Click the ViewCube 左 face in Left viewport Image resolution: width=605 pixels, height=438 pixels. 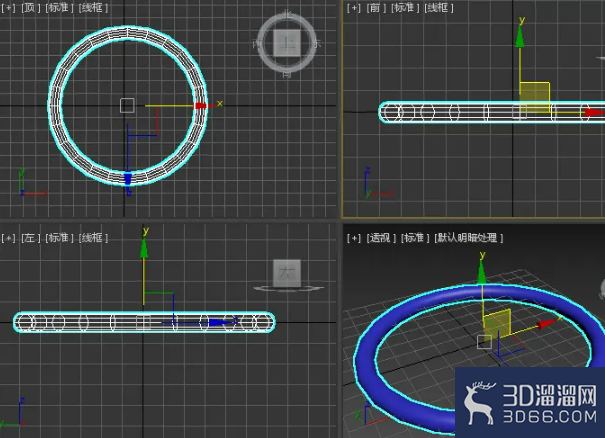[x=287, y=273]
